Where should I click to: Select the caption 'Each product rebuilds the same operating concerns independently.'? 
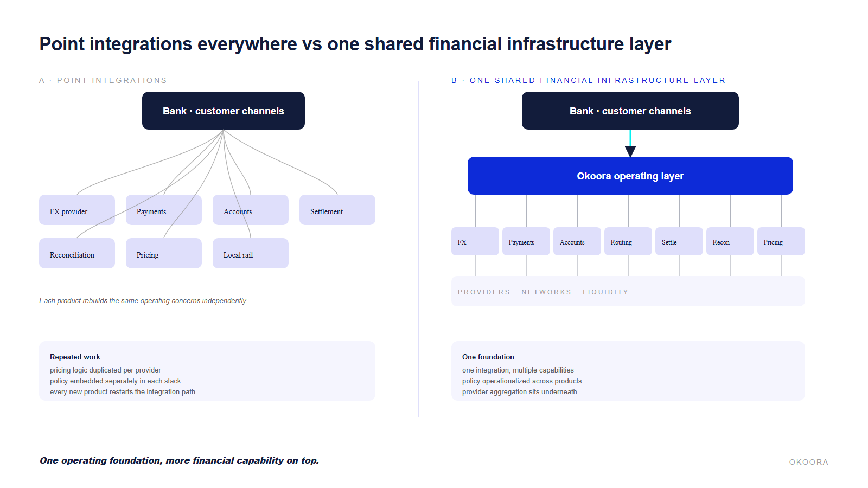click(143, 300)
